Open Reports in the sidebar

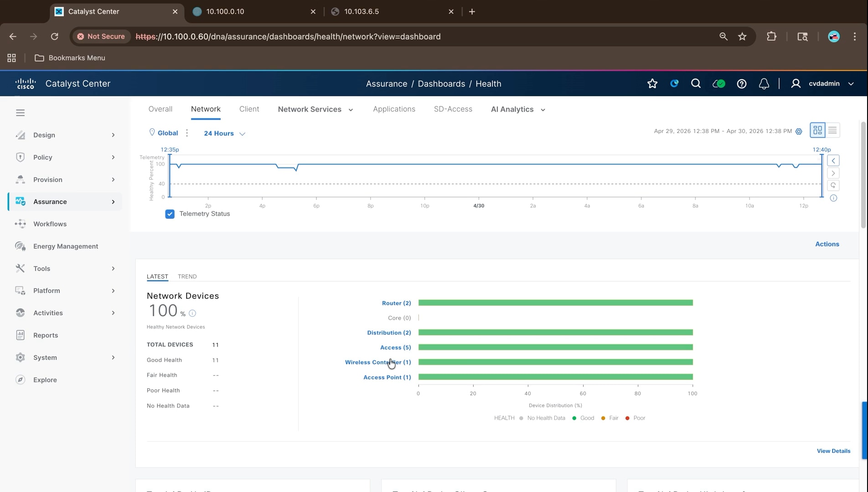(x=65, y=335)
